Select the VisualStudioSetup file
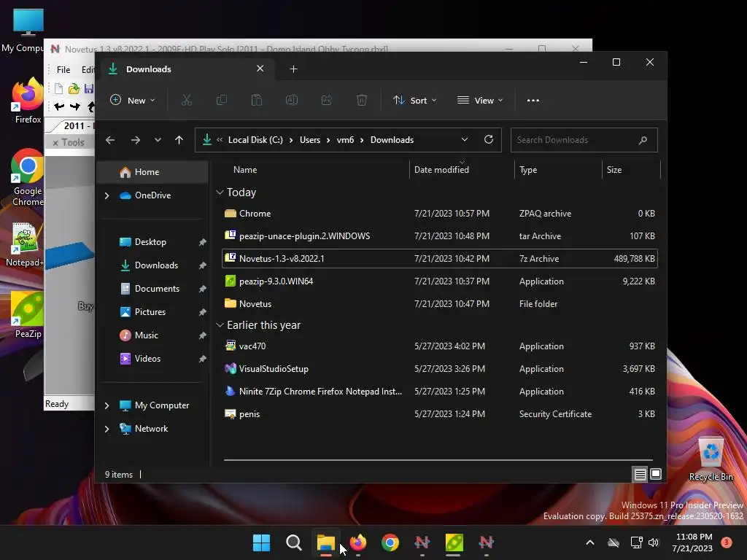The image size is (747, 560). [440, 369]
